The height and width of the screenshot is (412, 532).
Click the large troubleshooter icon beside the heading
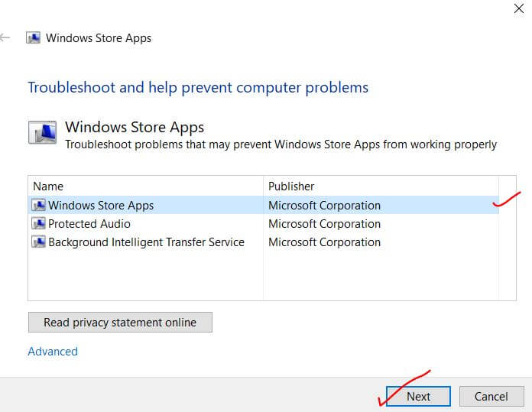coord(43,132)
